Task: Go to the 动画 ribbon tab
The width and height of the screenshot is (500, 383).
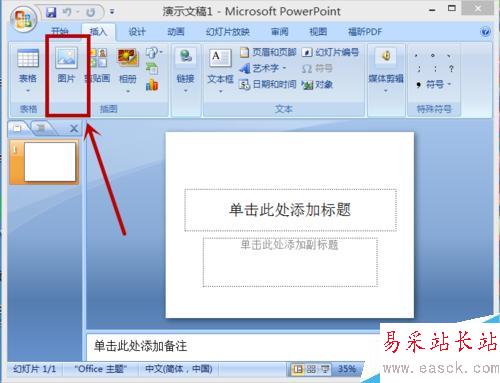Action: click(x=176, y=32)
